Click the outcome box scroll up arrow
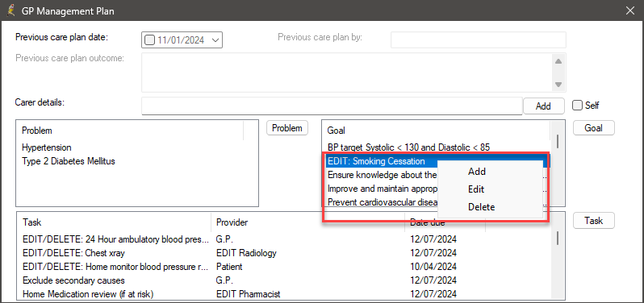This screenshot has width=644, height=303. click(558, 61)
